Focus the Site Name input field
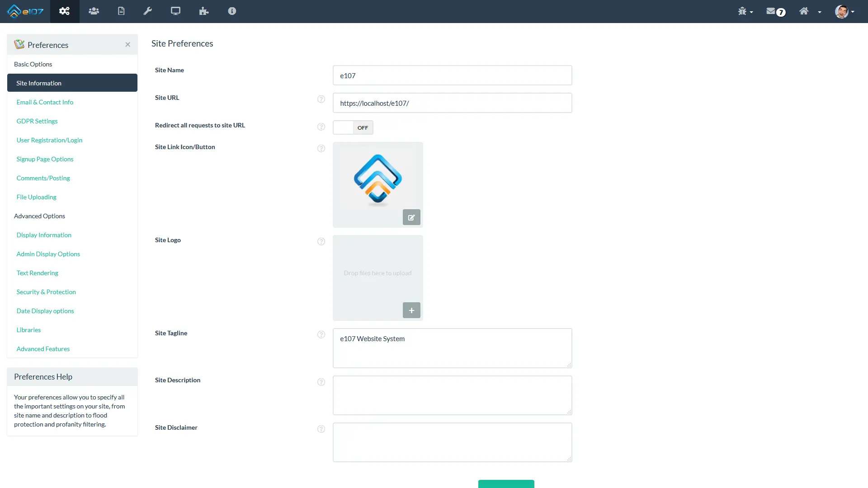This screenshot has height=488, width=868. click(x=452, y=75)
